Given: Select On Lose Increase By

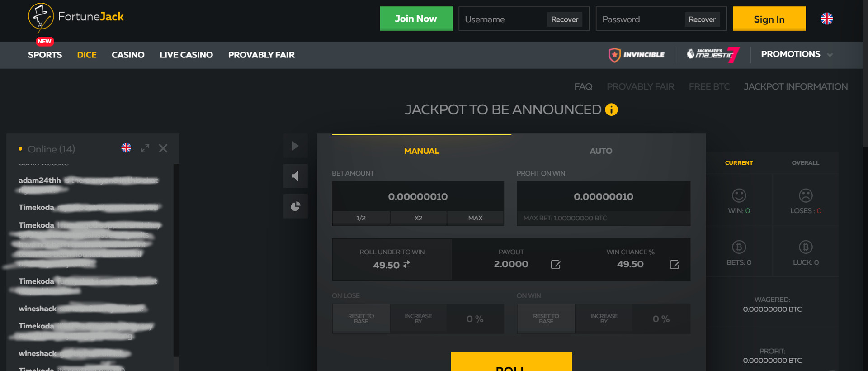Looking at the screenshot, I should coord(418,319).
